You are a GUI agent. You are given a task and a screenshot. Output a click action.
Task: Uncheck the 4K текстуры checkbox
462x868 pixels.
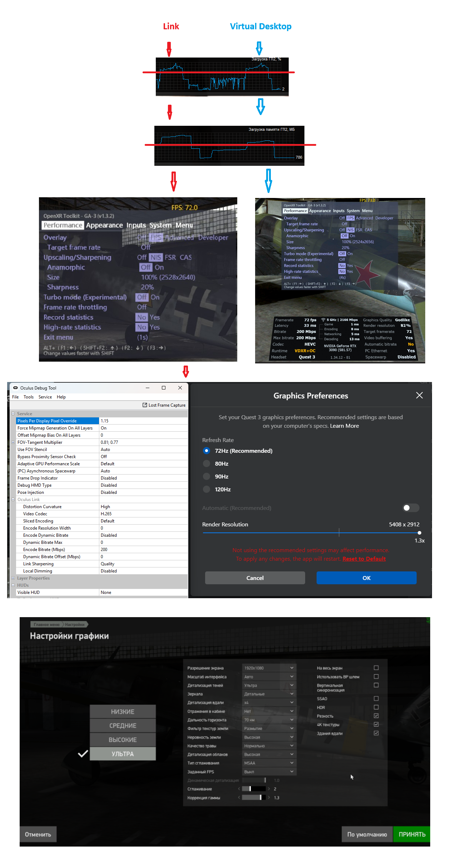pyautogui.click(x=376, y=724)
